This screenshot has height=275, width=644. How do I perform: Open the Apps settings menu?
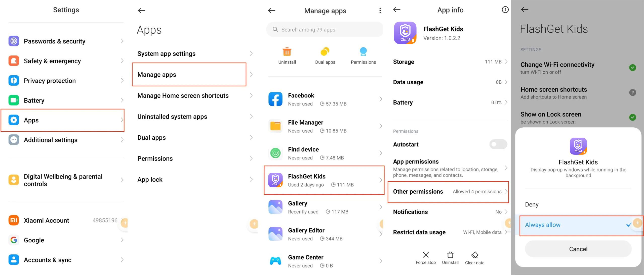[x=64, y=120]
